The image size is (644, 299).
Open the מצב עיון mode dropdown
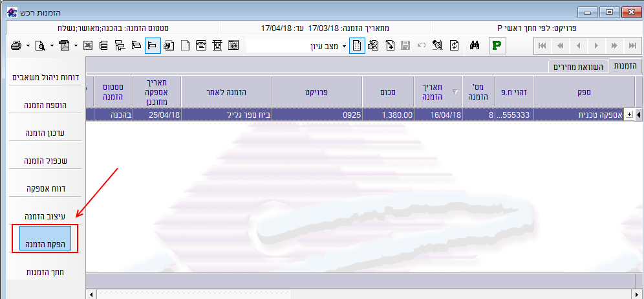[x=344, y=46]
